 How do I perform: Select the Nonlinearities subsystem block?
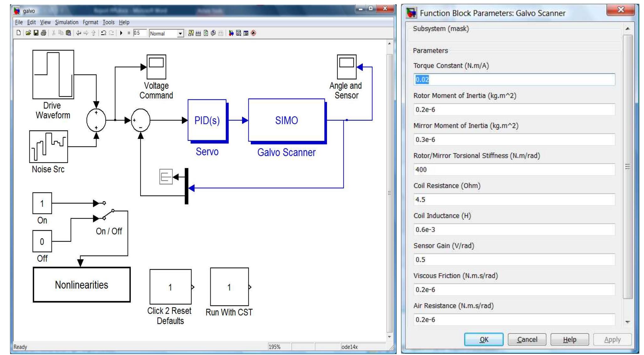pyautogui.click(x=82, y=284)
